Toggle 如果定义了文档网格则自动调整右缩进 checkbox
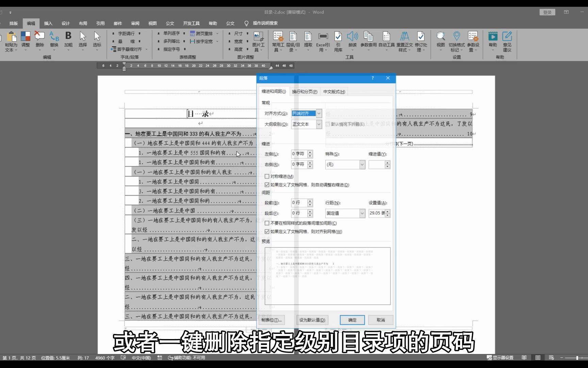 tap(267, 185)
